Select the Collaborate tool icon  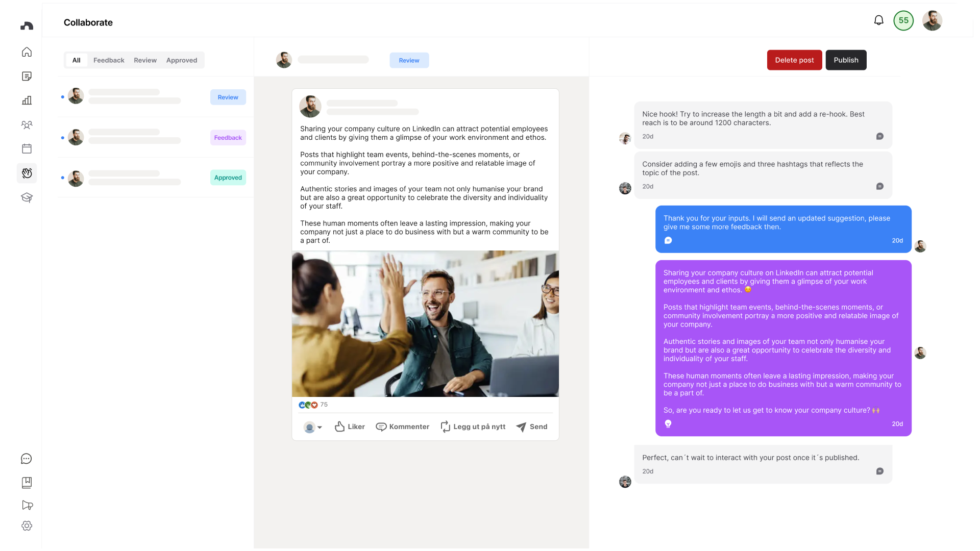27,173
